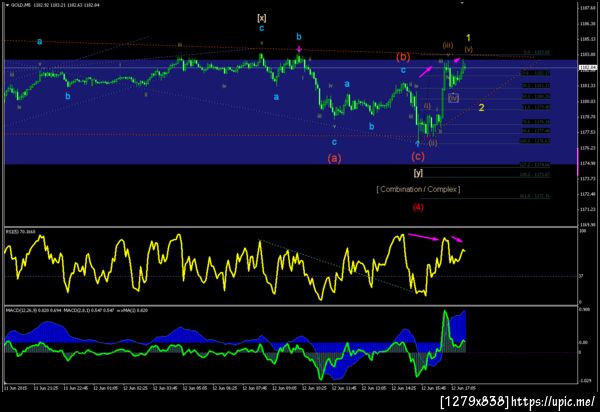Select the orange (b) wave label
The height and width of the screenshot is (412, 600).
tap(403, 57)
